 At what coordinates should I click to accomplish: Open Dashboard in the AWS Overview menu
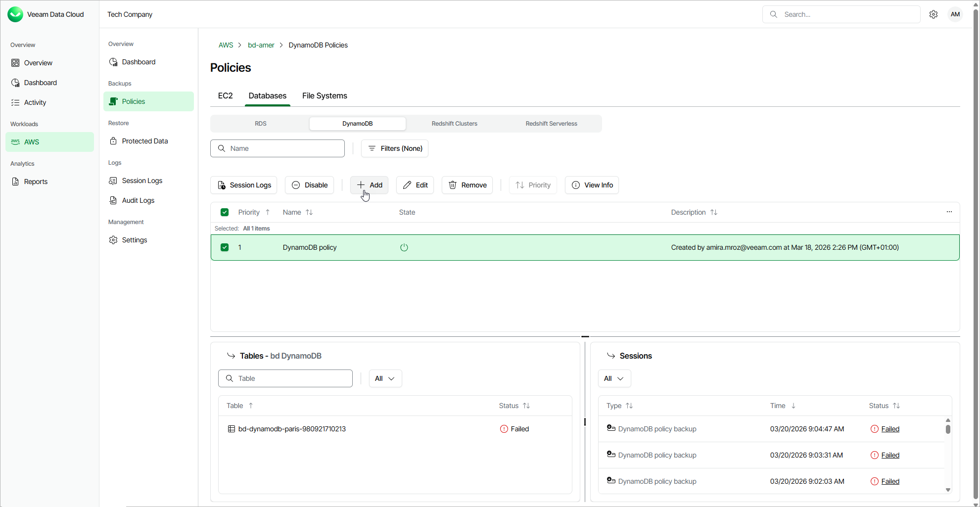pyautogui.click(x=148, y=62)
